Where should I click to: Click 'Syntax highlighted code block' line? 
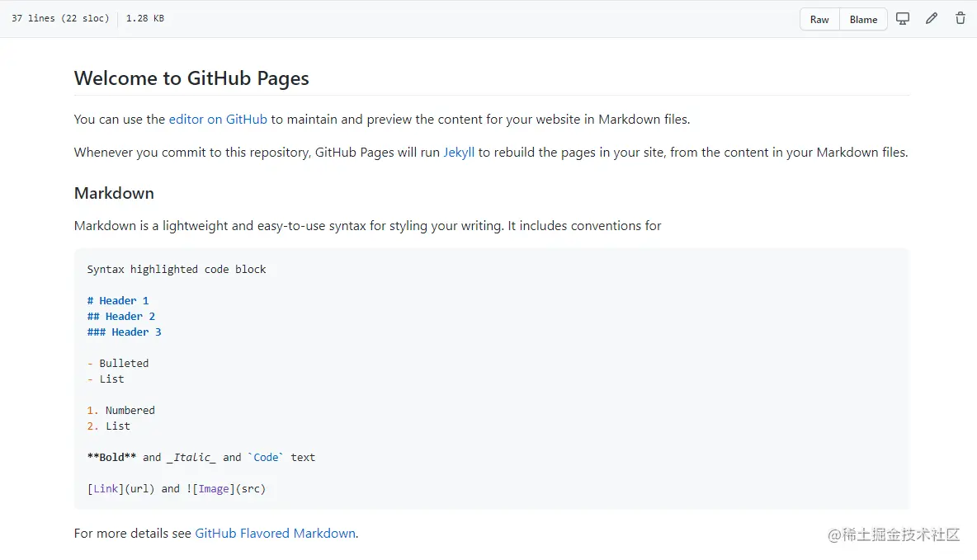[x=177, y=269]
